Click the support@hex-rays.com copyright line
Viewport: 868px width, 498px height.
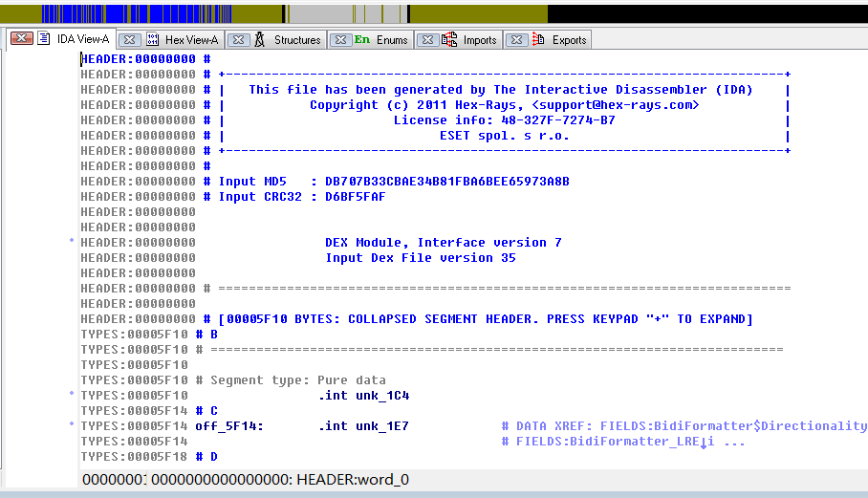click(505, 105)
